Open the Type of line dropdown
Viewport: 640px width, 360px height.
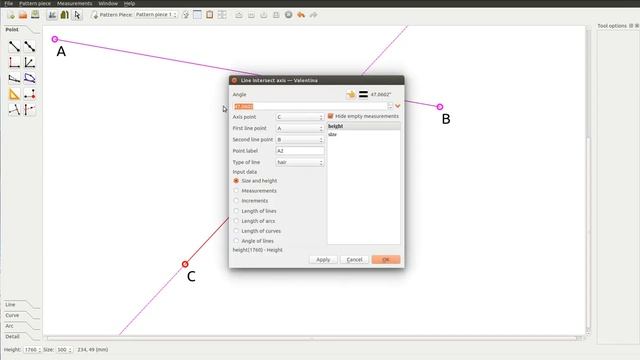coord(300,162)
